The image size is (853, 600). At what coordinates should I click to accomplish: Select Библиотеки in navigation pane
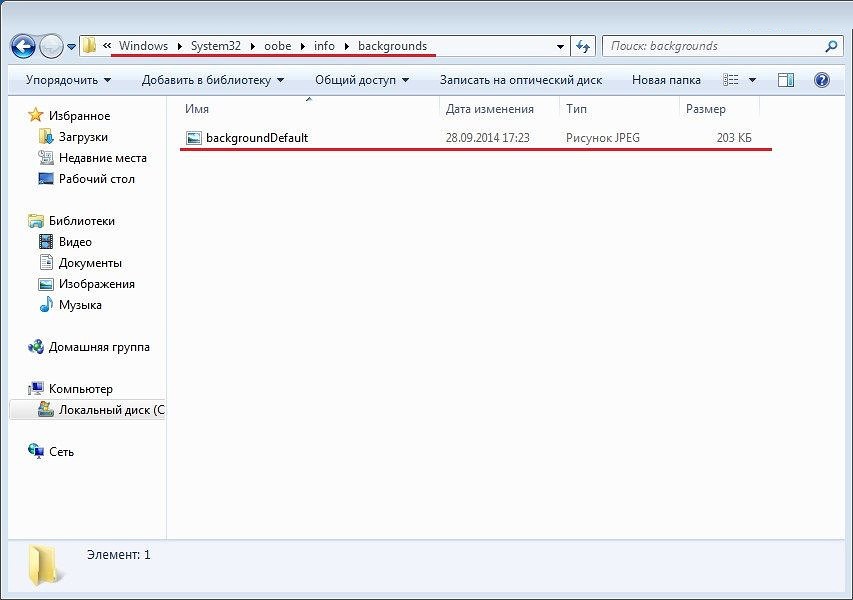click(82, 221)
